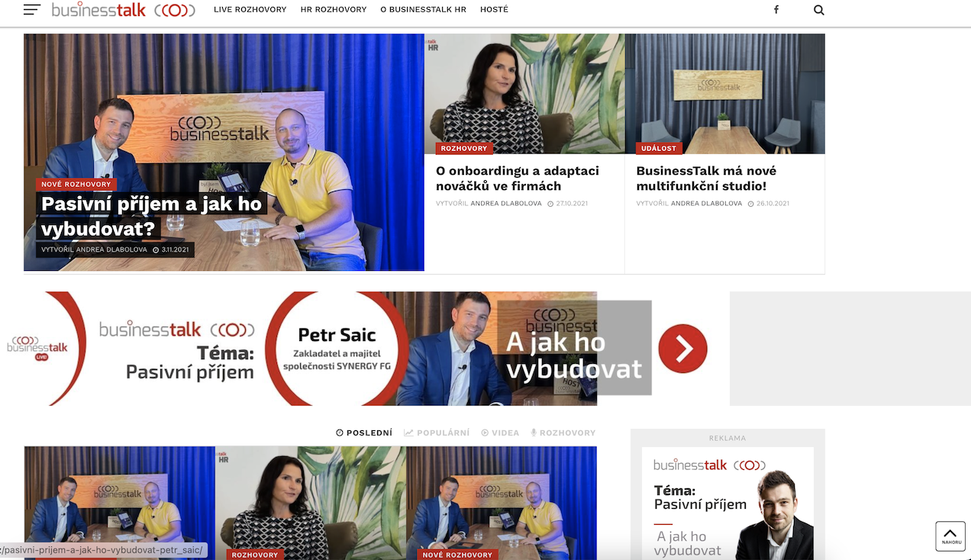Open article O onboardingu a adaptaci nováčků
The image size is (971, 560).
click(518, 178)
